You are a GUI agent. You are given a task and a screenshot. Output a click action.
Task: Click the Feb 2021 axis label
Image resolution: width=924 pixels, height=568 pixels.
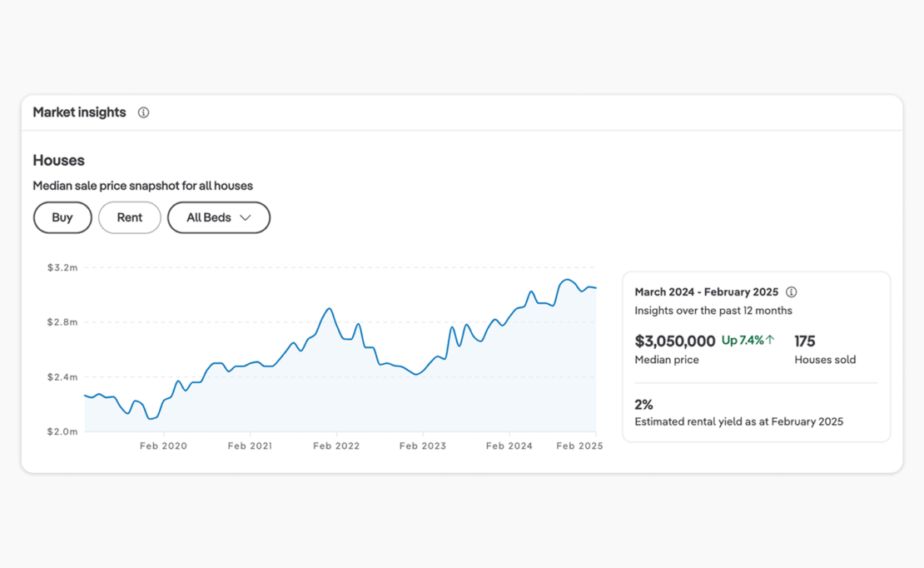250,446
